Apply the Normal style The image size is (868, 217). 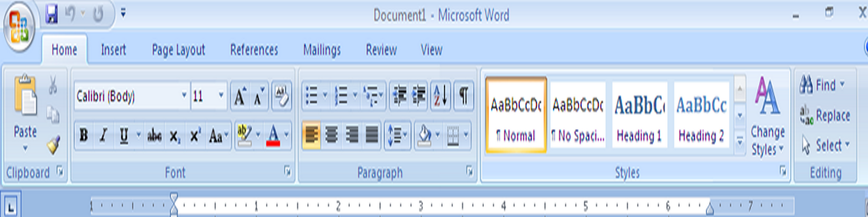pyautogui.click(x=515, y=116)
